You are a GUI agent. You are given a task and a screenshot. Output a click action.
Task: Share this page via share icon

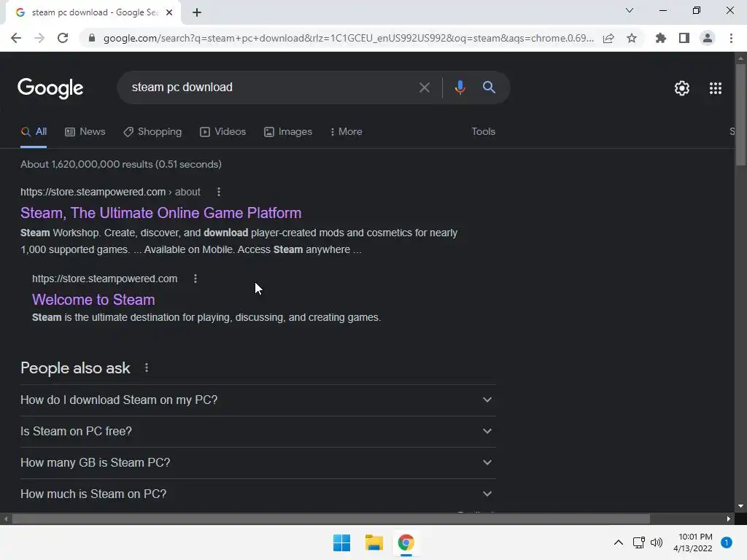click(x=608, y=38)
